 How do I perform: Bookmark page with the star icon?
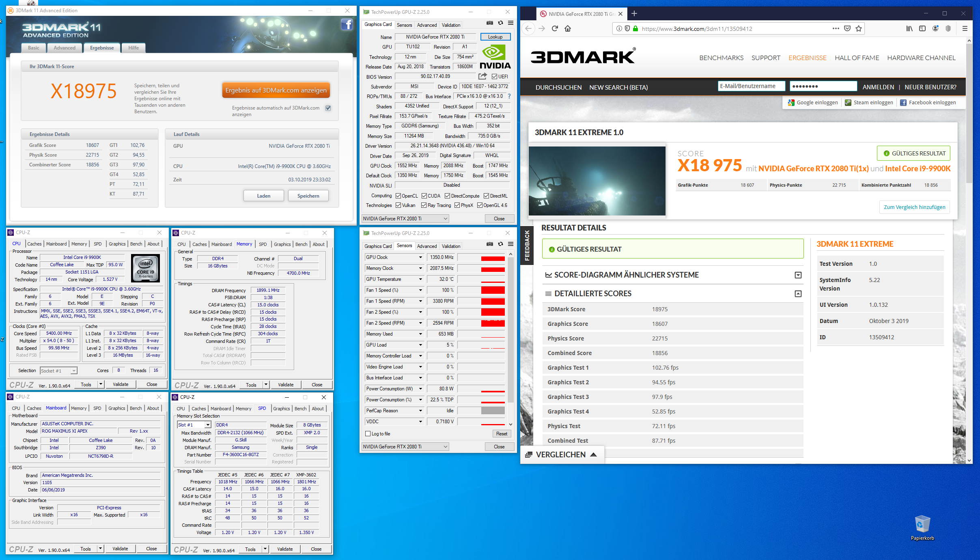(x=859, y=28)
